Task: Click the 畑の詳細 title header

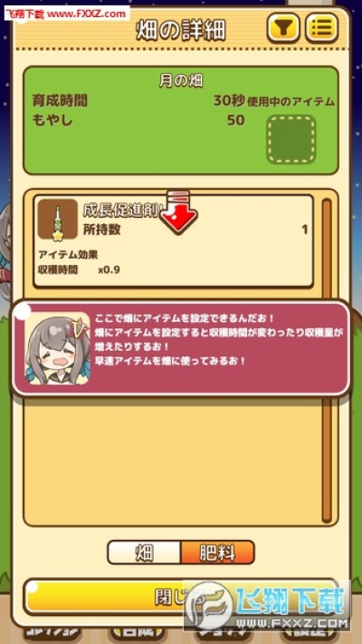Action: coord(181,29)
